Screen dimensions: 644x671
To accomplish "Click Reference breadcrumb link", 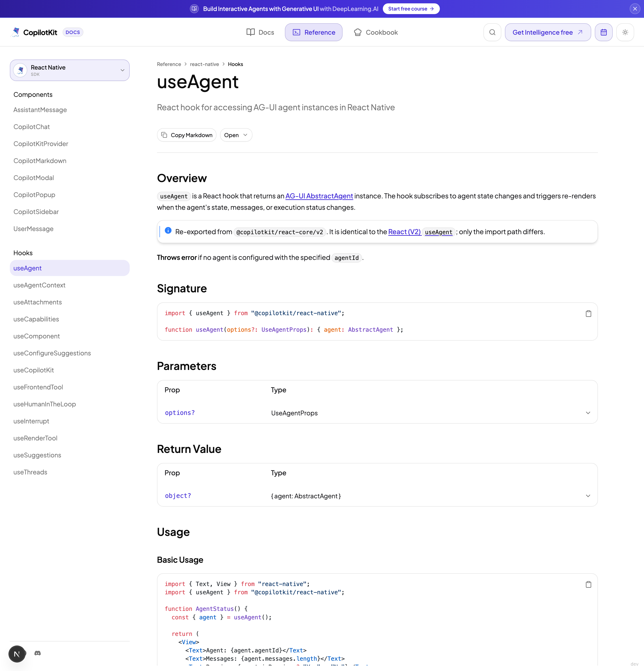I will (x=169, y=64).
